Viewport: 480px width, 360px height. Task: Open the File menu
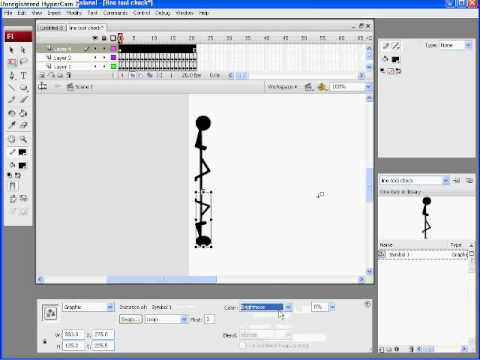pos(8,13)
